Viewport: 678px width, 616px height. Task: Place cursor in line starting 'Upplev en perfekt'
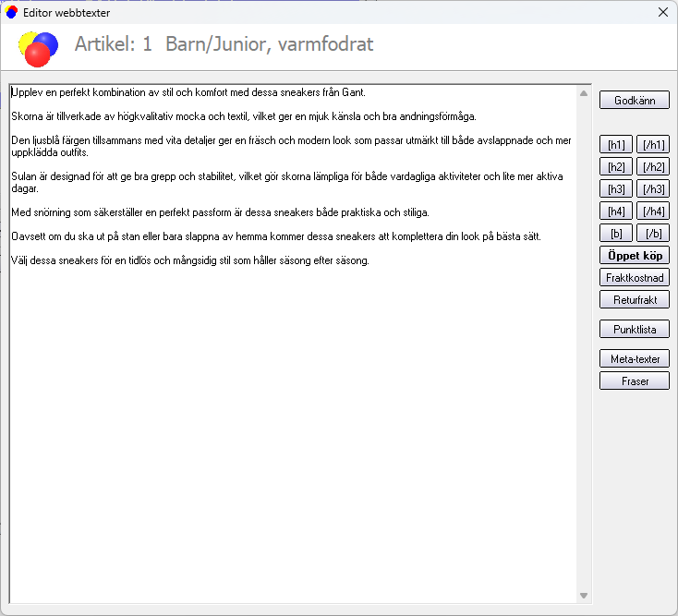pyautogui.click(x=188, y=92)
